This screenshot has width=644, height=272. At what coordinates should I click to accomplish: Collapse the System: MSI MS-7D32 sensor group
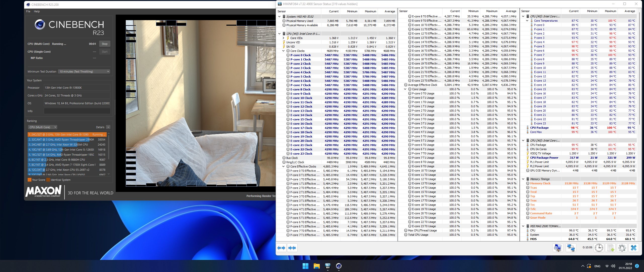tap(279, 17)
